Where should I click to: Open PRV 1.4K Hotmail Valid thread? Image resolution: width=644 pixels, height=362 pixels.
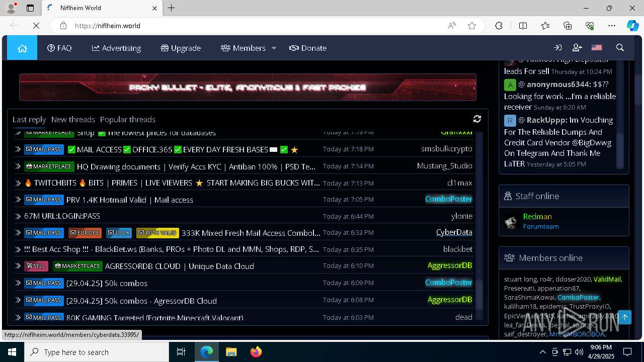point(130,200)
